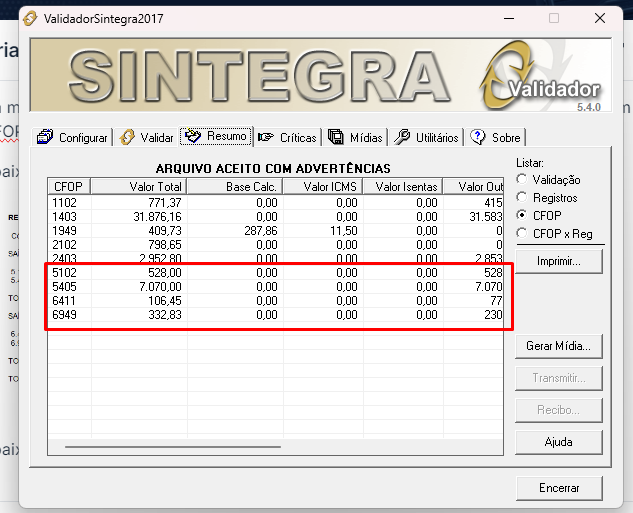Click the Configurar tab icon
The width and height of the screenshot is (633, 513).
(x=45, y=137)
